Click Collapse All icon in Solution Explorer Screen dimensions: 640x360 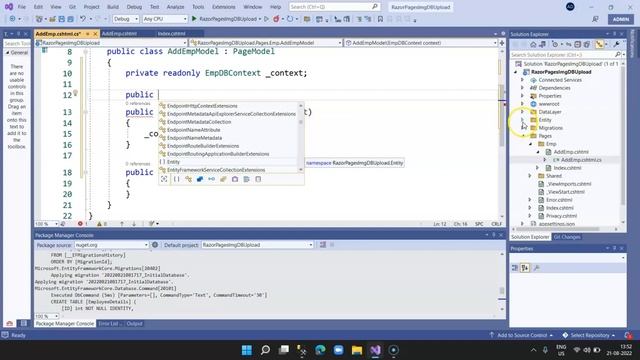pos(578,44)
